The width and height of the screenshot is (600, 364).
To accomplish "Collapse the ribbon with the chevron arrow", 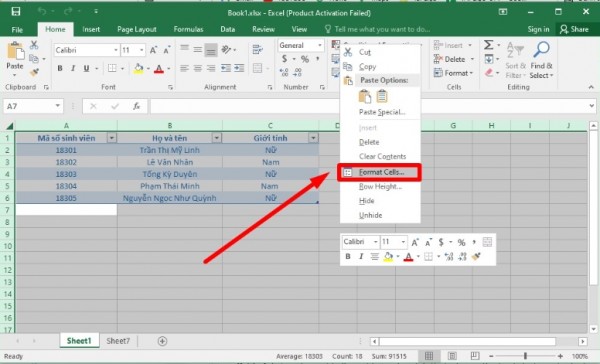I will pyautogui.click(x=591, y=87).
